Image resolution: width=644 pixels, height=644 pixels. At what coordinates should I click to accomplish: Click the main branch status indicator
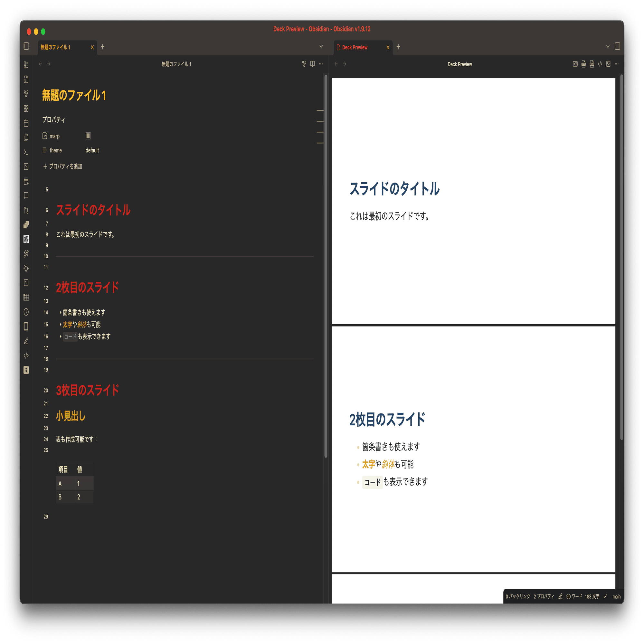pyautogui.click(x=616, y=597)
